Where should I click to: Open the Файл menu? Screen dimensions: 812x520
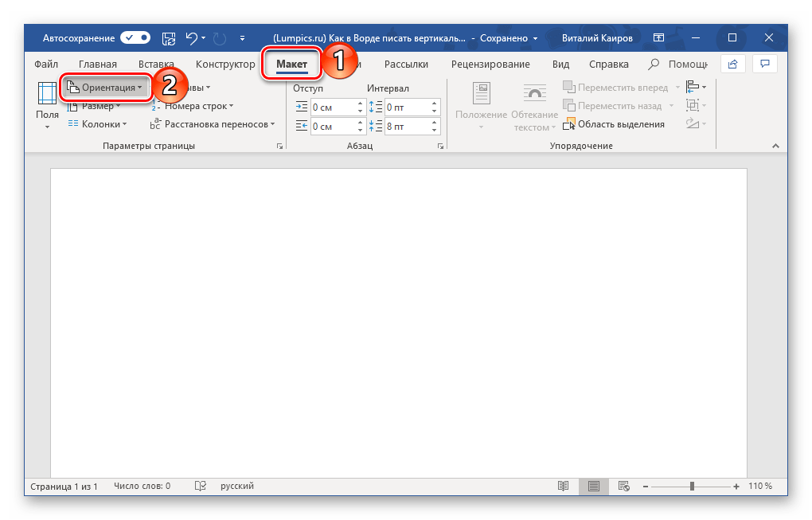point(47,65)
